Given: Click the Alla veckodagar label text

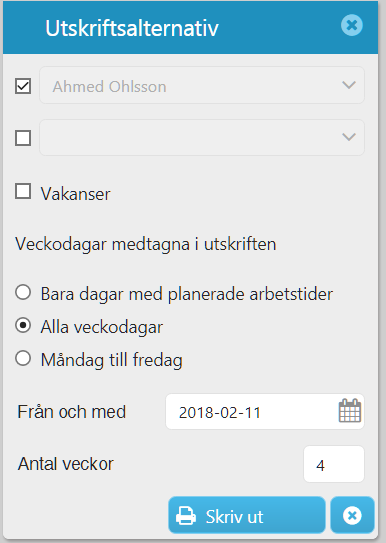Looking at the screenshot, I should (102, 327).
